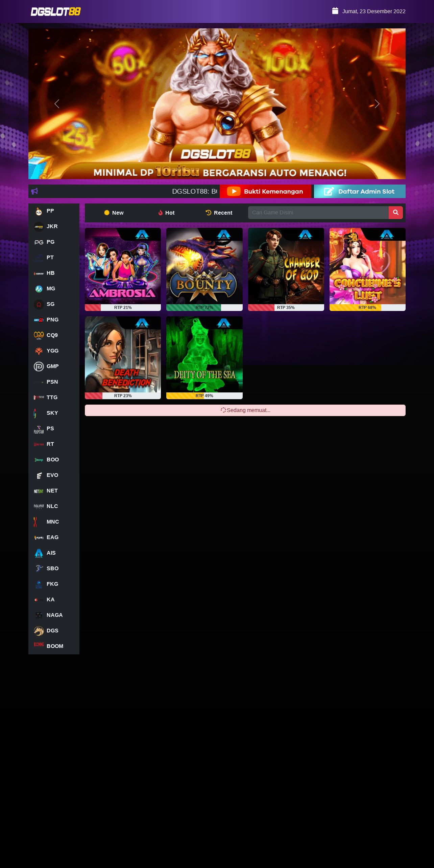The image size is (434, 868).
Task: Open YGG Yggdrasil provider
Action: pos(54,351)
